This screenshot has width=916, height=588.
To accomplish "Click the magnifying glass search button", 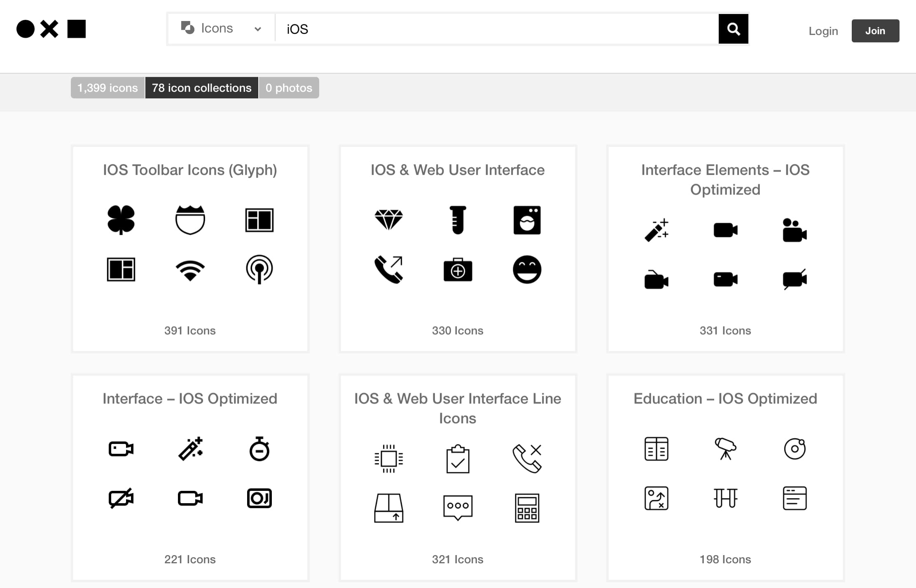I will coord(733,29).
